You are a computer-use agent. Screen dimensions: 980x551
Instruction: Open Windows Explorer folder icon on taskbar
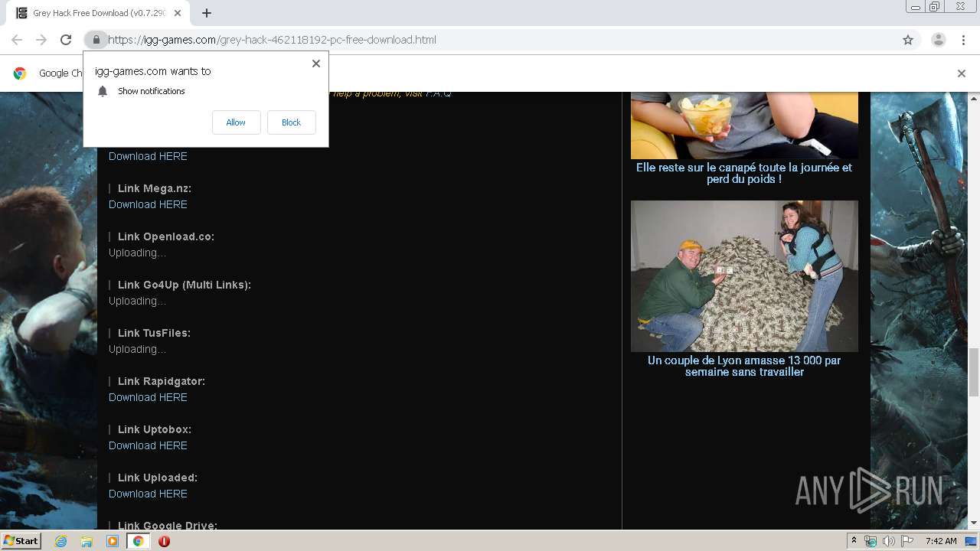(87, 541)
